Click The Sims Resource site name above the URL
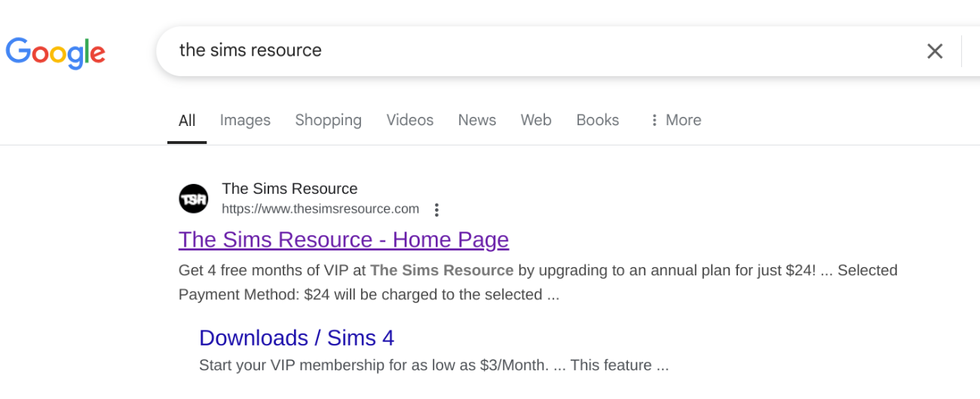The height and width of the screenshot is (399, 980). pyautogui.click(x=289, y=189)
